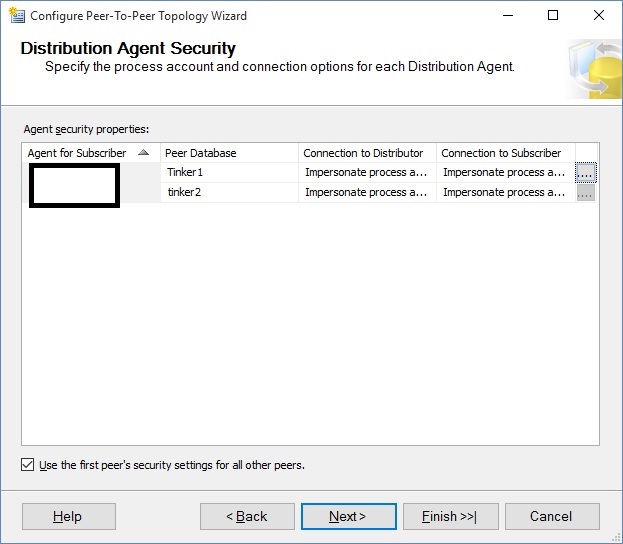Open security settings ellipsis for tinker2 row

[586, 192]
